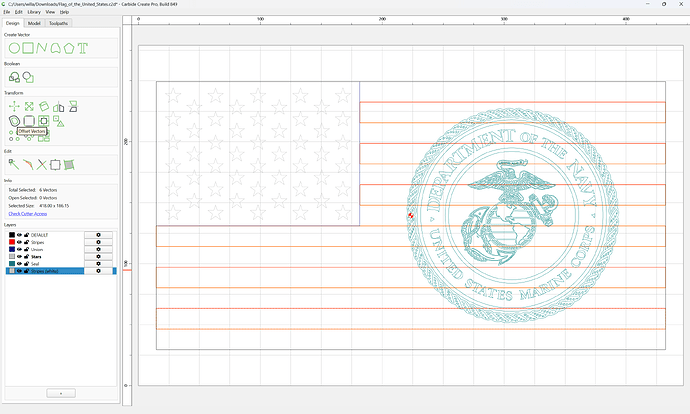Viewport: 690px width, 414px height.
Task: Open settings for the Union layer
Action: (x=98, y=249)
